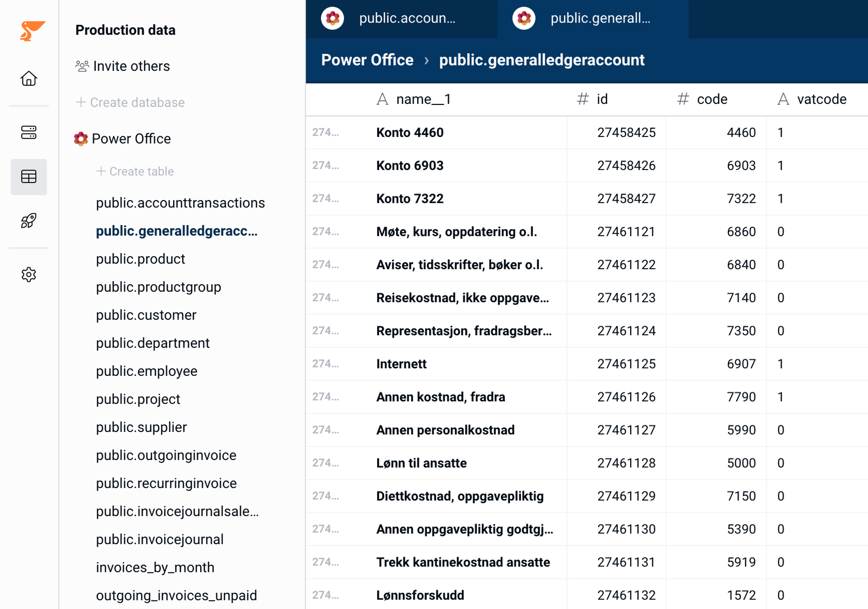Select the Konto 6903 row cell

(410, 165)
